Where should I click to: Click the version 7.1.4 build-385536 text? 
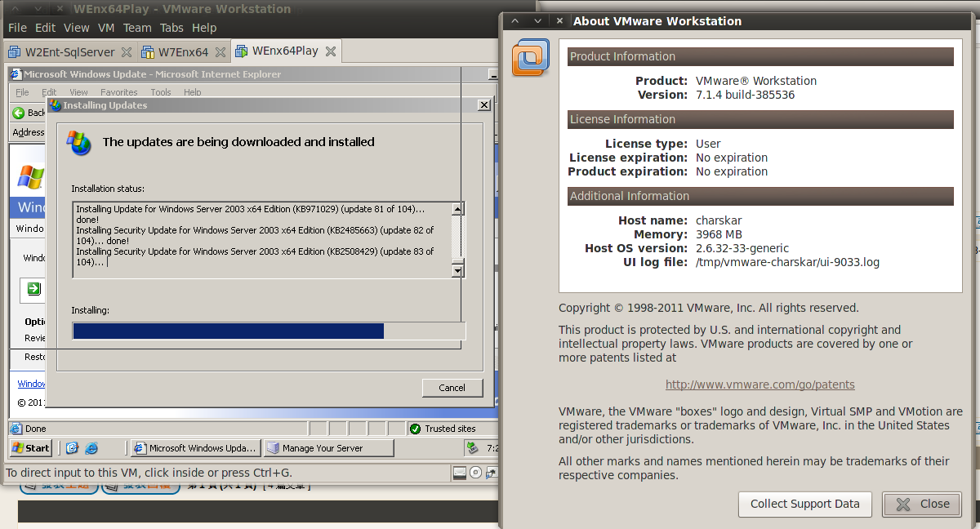[x=745, y=95]
